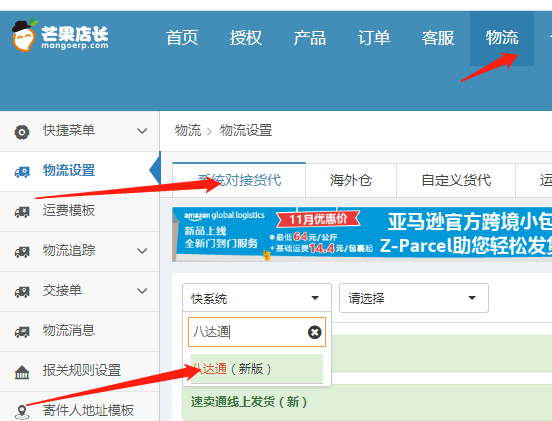Open the 订单 top navigation menu

coord(374,38)
